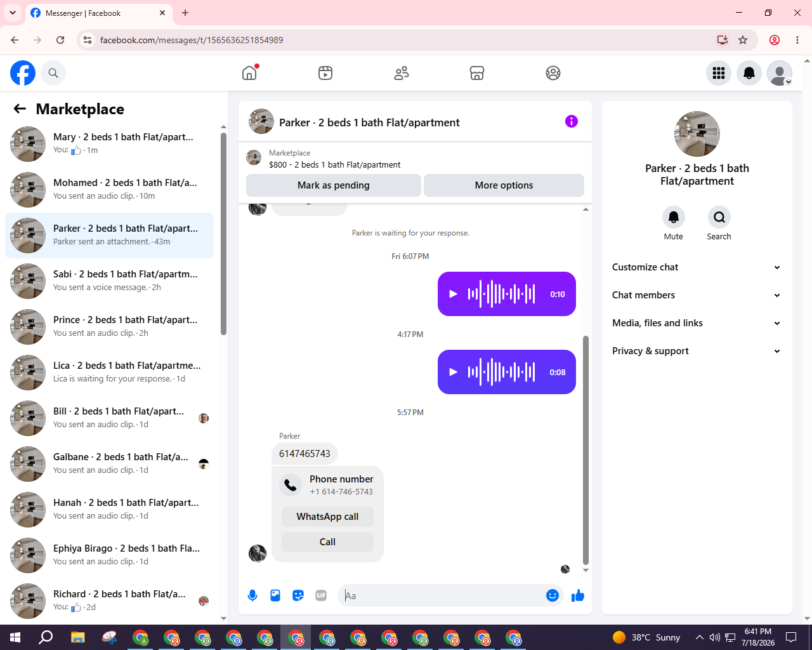The image size is (812, 650).
Task: Play the 0:10 voice message
Action: (x=453, y=294)
